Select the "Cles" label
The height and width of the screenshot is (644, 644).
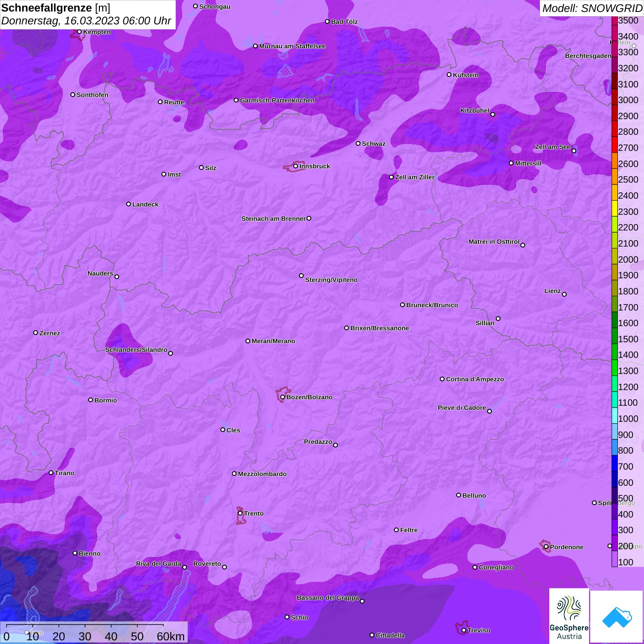tap(233, 430)
